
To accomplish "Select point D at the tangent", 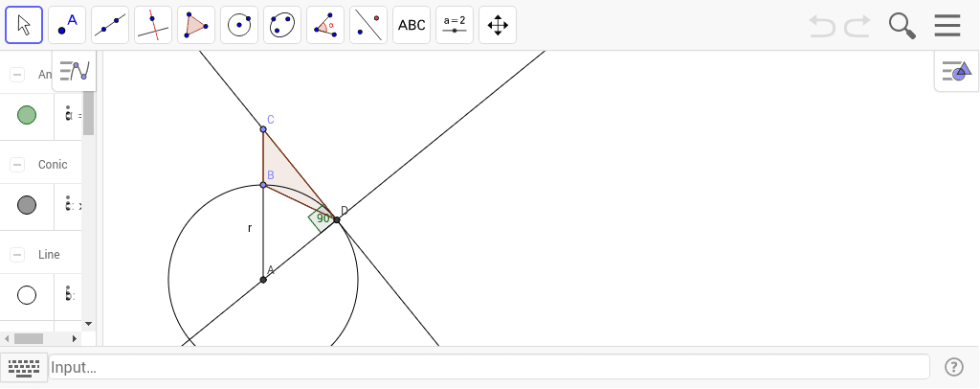I will pyautogui.click(x=336, y=220).
